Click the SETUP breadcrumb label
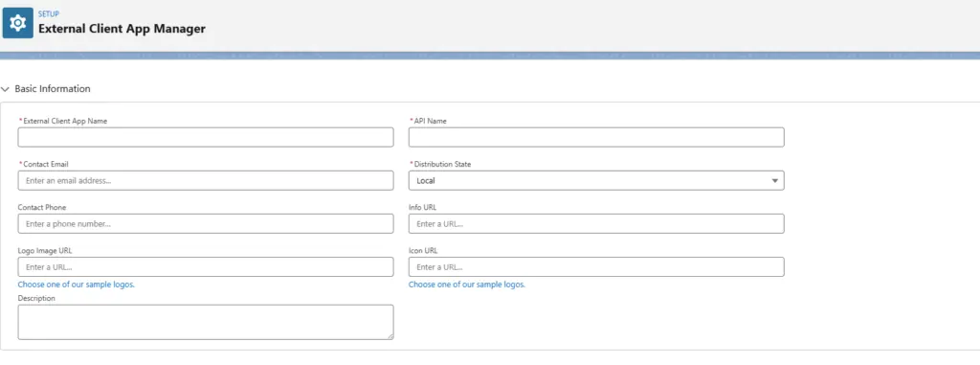 [x=49, y=13]
